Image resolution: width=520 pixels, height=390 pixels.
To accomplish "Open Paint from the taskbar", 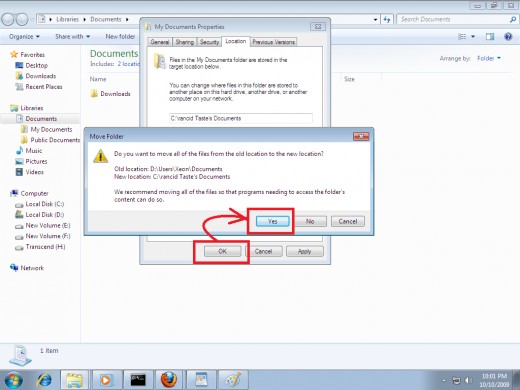I will tap(233, 380).
